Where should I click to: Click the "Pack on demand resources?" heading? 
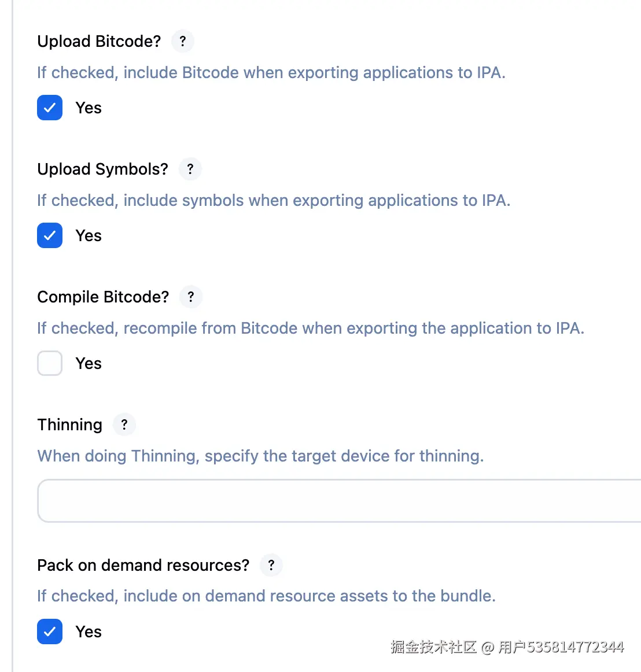[x=143, y=566]
